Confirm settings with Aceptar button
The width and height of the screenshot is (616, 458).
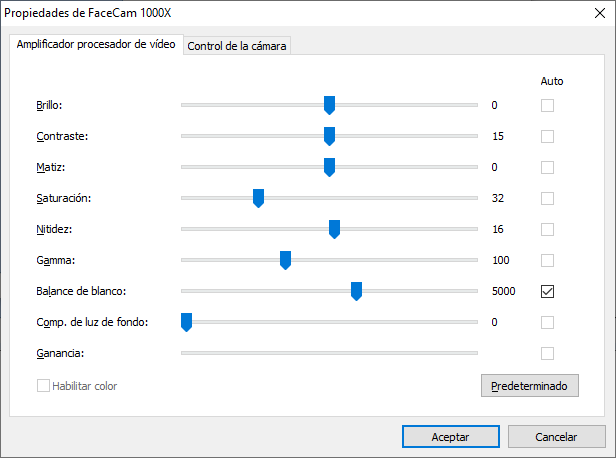point(450,437)
